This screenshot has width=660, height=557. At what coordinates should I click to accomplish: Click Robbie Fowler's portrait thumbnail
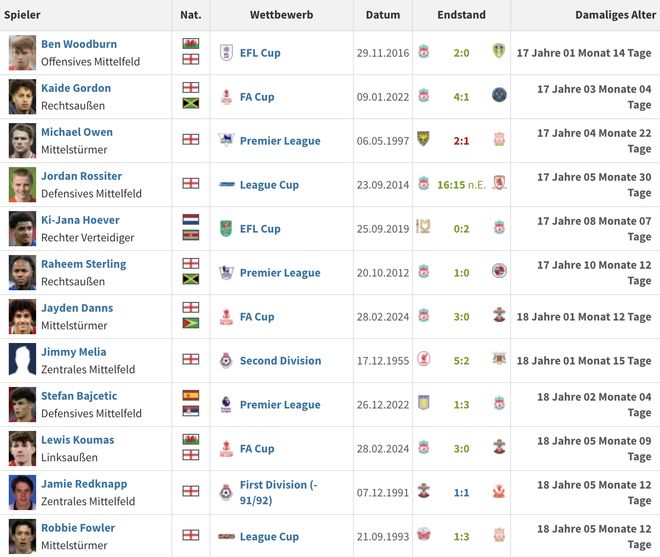(22, 536)
